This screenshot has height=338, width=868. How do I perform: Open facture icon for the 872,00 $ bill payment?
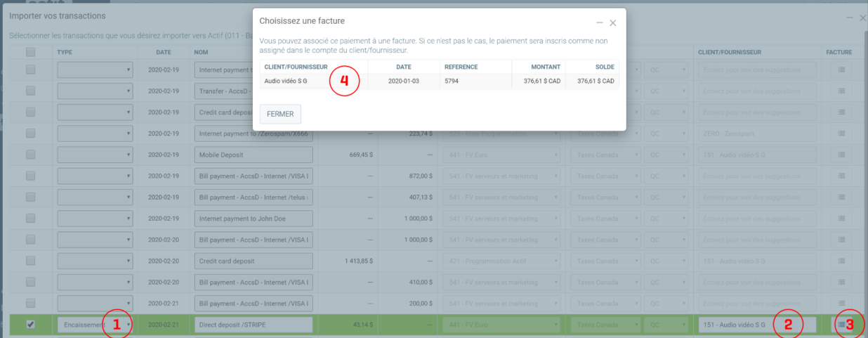click(841, 176)
